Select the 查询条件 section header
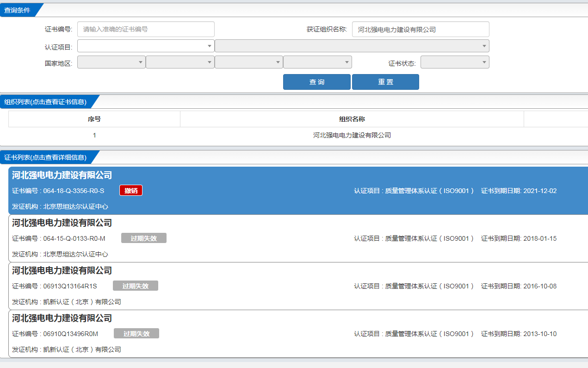The image size is (588, 368). (18, 10)
